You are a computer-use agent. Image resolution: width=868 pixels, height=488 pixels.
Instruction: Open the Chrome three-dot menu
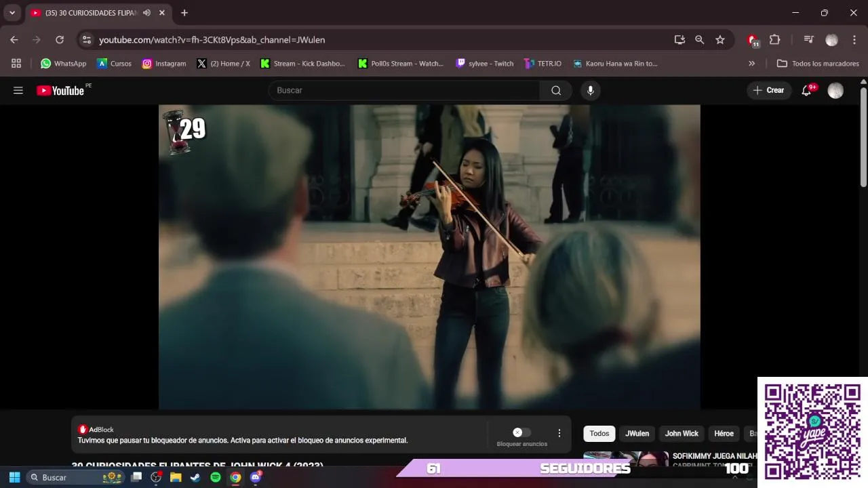[854, 40]
